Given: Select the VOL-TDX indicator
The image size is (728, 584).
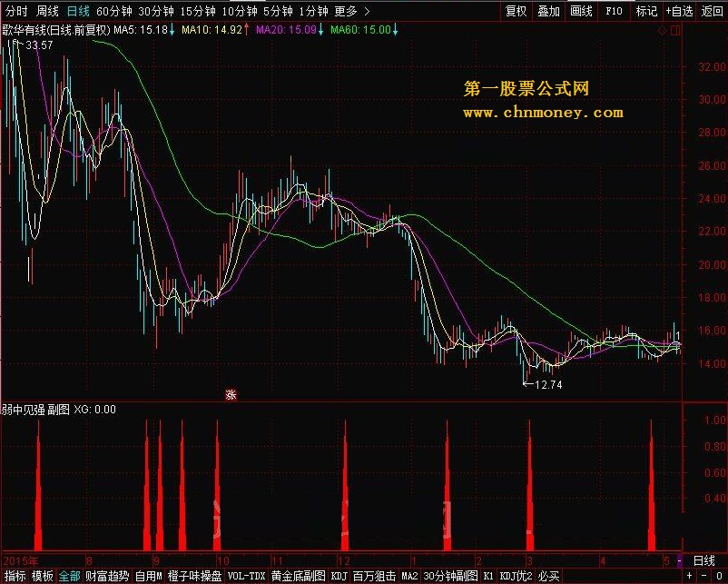Looking at the screenshot, I should click(246, 577).
